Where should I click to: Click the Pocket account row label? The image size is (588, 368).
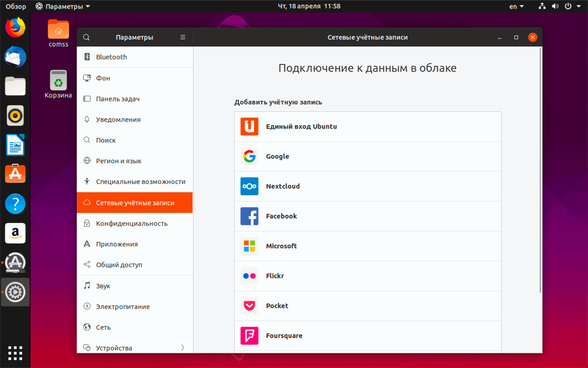point(277,306)
